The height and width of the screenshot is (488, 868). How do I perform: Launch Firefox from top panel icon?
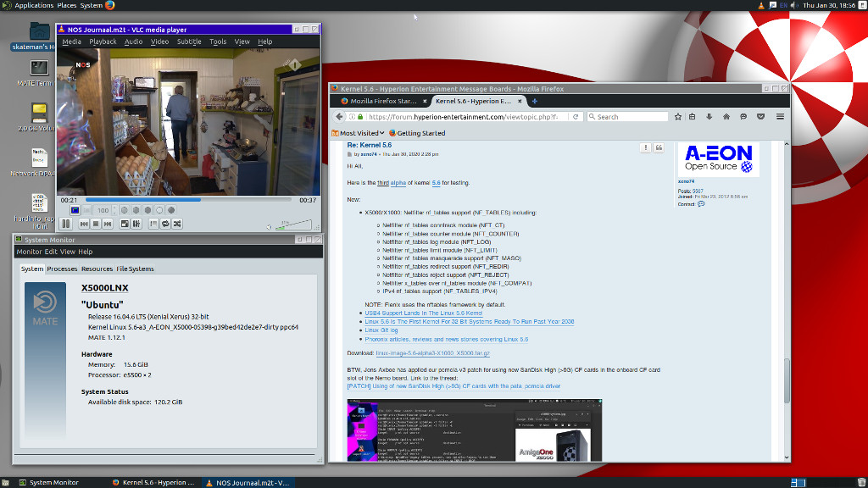point(110,6)
